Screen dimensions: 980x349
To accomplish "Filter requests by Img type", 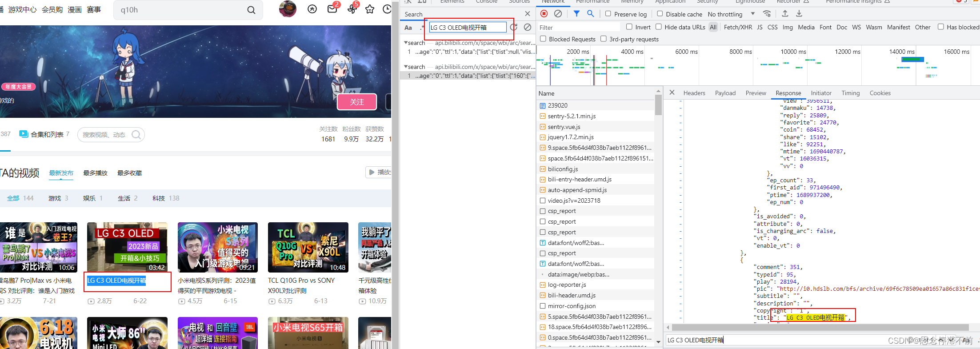I will 788,27.
